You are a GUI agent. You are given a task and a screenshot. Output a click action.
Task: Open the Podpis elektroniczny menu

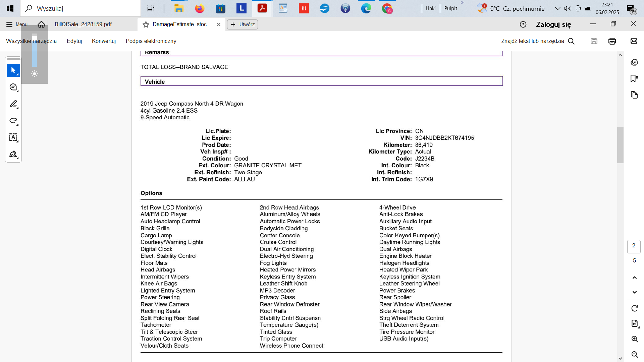pos(151,41)
